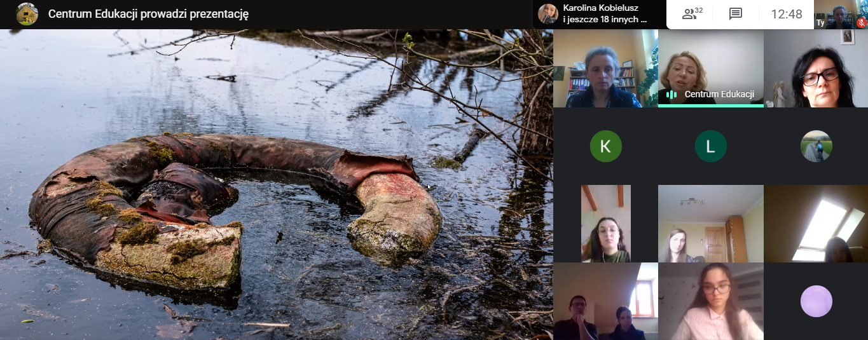Select the video tile of woman with black glasses
This screenshot has height=340, width=868.
(x=816, y=69)
